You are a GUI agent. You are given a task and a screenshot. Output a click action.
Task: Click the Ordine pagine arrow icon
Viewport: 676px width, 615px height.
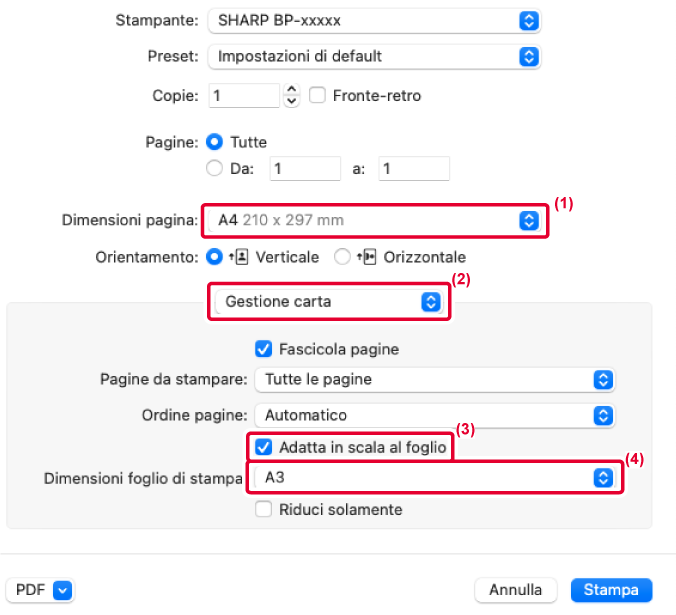click(603, 415)
